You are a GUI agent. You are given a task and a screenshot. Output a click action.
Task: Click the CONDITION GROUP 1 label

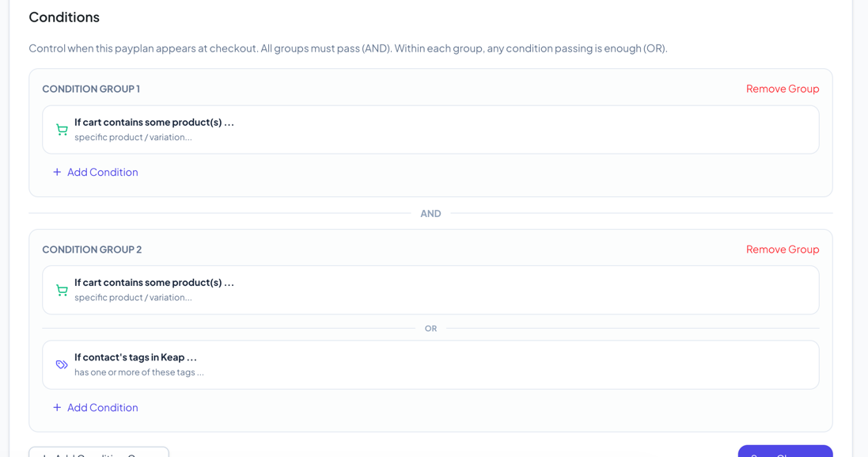tap(91, 89)
